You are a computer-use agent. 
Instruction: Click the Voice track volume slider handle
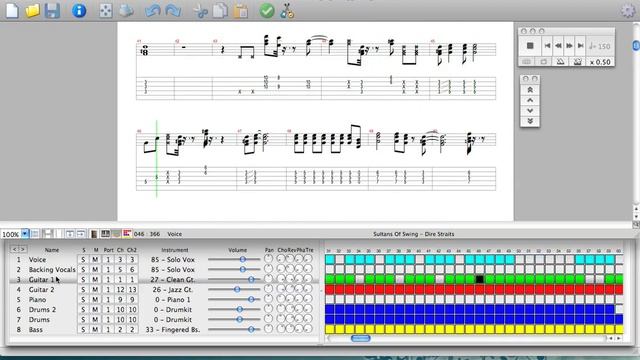point(242,259)
